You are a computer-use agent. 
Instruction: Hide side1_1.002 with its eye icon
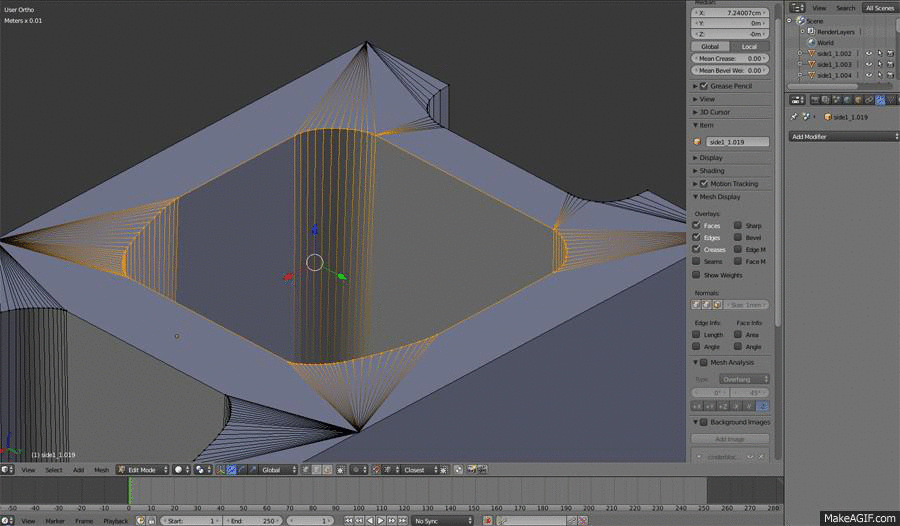(868, 53)
